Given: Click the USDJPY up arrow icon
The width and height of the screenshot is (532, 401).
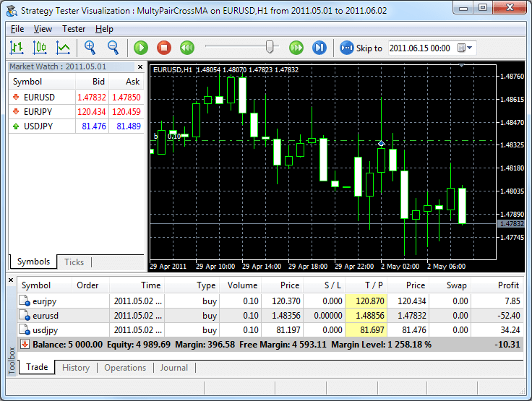Looking at the screenshot, I should tap(16, 126).
